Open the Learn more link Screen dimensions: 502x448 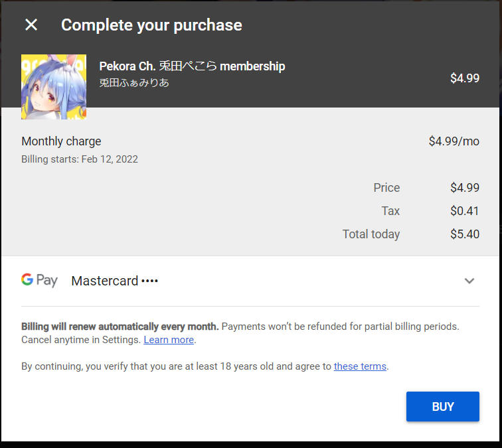169,340
